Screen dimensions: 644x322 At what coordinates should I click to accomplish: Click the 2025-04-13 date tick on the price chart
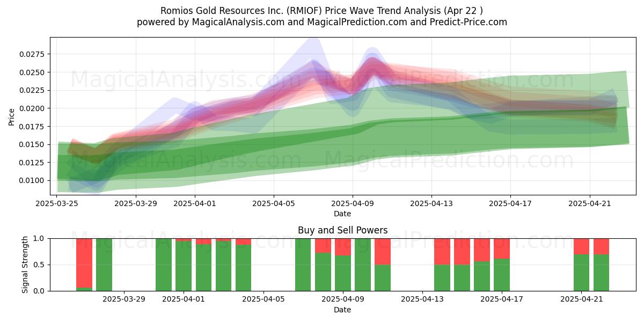[x=431, y=203]
